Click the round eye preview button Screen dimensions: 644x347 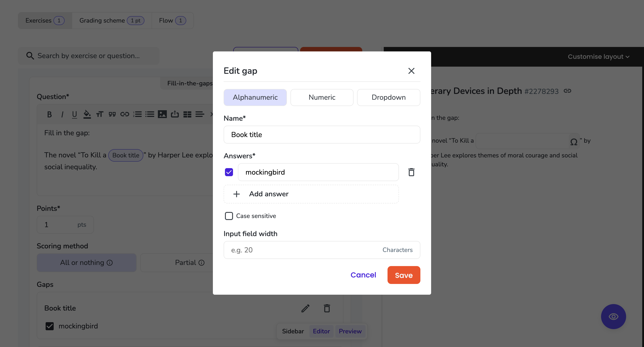[x=613, y=317]
